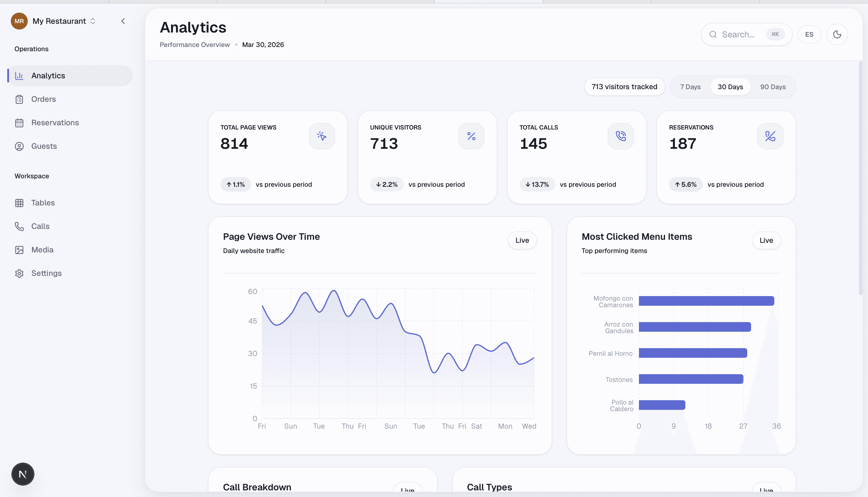
Task: Click the Media image icon
Action: pyautogui.click(x=19, y=250)
